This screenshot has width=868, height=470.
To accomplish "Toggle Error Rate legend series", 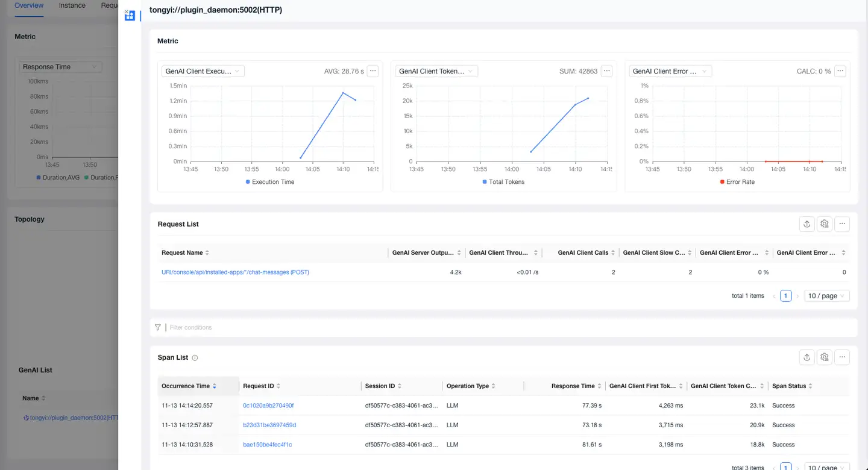I will [737, 182].
